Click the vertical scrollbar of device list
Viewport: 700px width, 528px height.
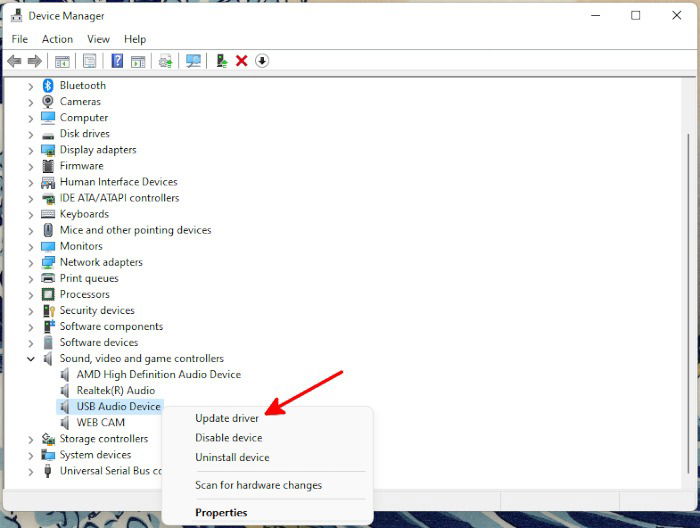point(688,303)
